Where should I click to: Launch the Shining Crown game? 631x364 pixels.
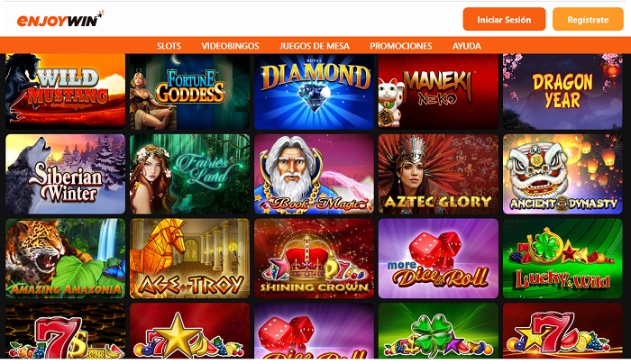click(314, 259)
